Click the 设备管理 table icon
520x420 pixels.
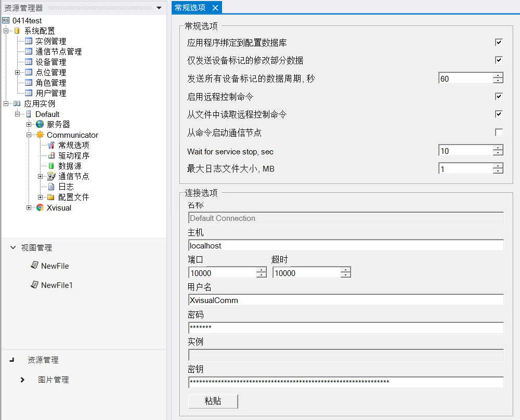pos(29,62)
